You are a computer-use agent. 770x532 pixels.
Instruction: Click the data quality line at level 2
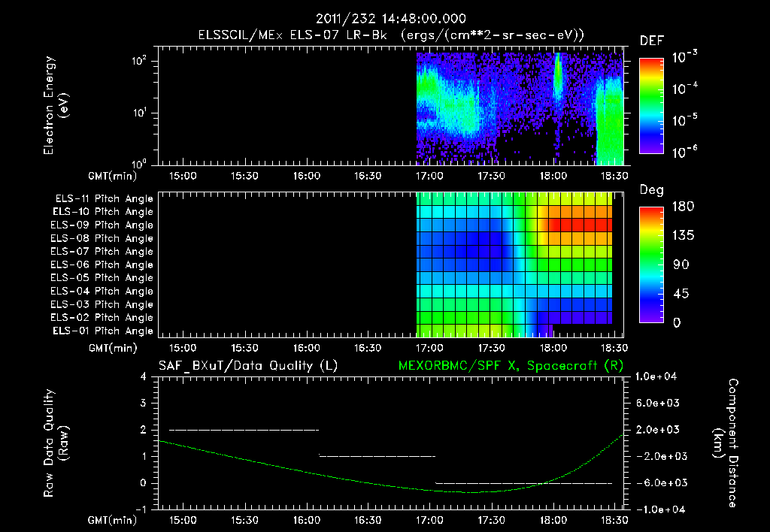[244, 430]
